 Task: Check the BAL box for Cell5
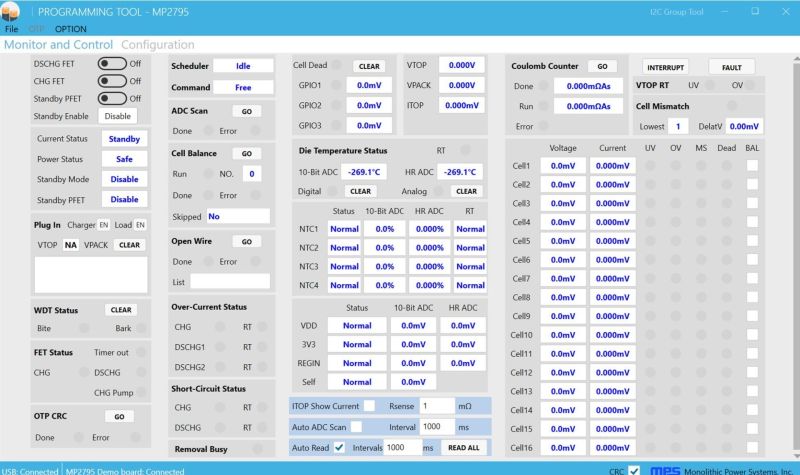click(752, 241)
